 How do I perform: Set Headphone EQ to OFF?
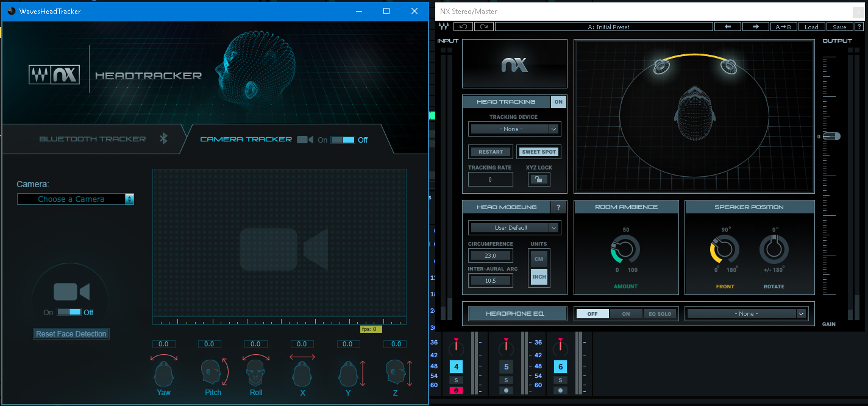[592, 314]
